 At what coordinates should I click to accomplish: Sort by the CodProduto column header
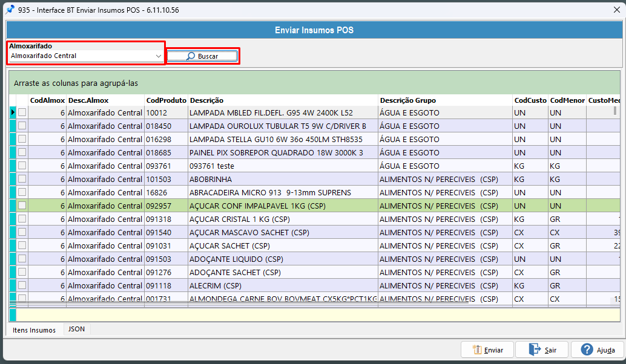click(x=166, y=100)
